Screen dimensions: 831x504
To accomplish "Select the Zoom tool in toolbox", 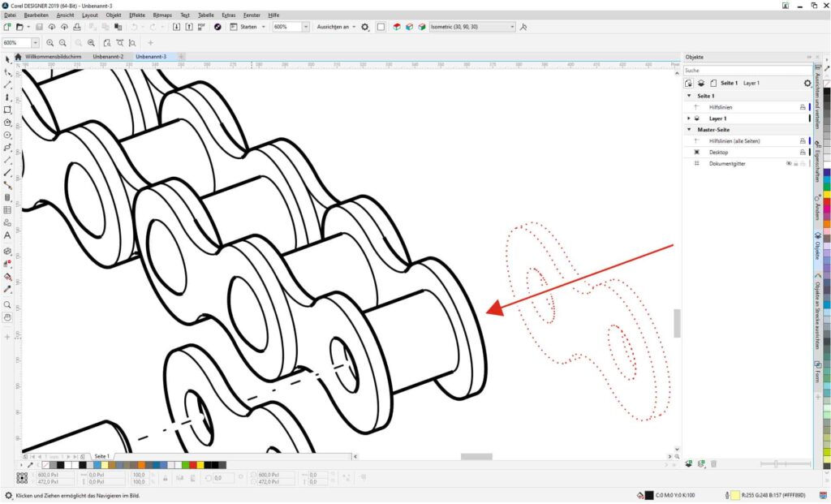I will 7,304.
